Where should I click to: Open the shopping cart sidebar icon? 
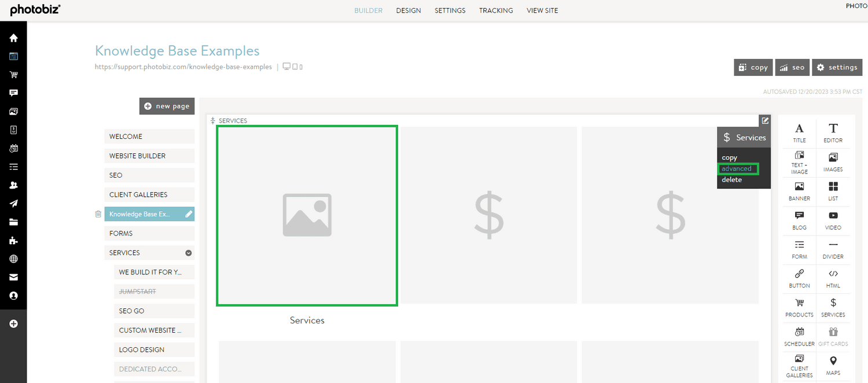pos(13,75)
